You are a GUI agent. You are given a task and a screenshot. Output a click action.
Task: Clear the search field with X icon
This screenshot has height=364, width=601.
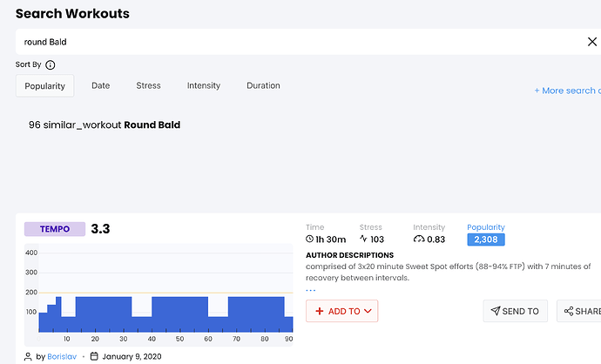click(591, 42)
